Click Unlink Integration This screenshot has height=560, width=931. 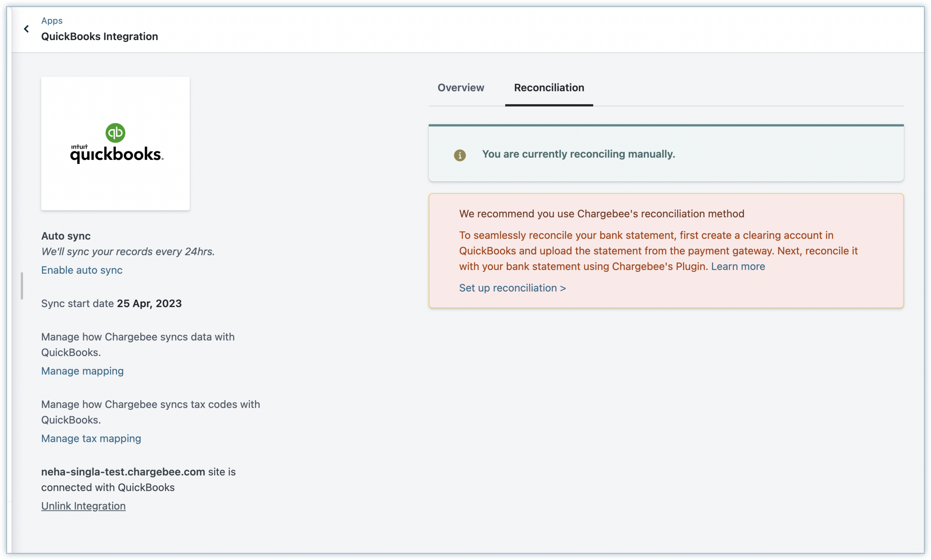(83, 506)
